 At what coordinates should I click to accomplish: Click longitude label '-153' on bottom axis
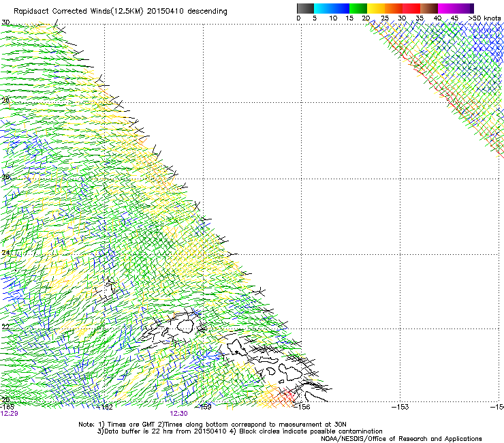pyautogui.click(x=400, y=407)
